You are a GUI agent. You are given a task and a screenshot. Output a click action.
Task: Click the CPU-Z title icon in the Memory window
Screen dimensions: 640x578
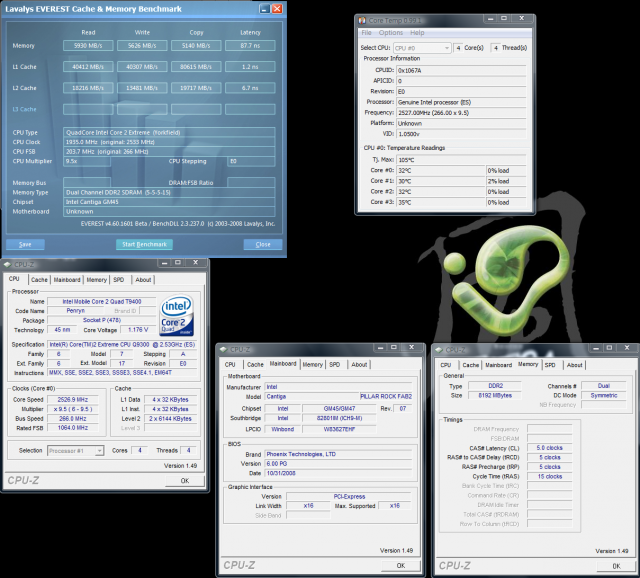point(439,350)
